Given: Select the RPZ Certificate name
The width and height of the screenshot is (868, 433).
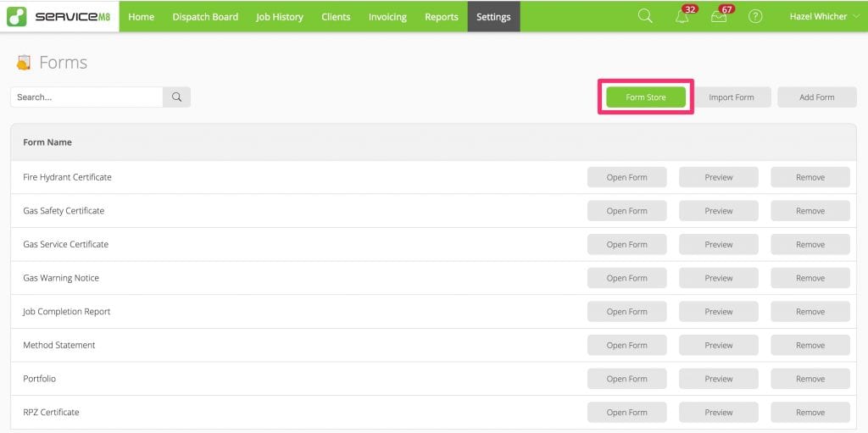Looking at the screenshot, I should (51, 413).
